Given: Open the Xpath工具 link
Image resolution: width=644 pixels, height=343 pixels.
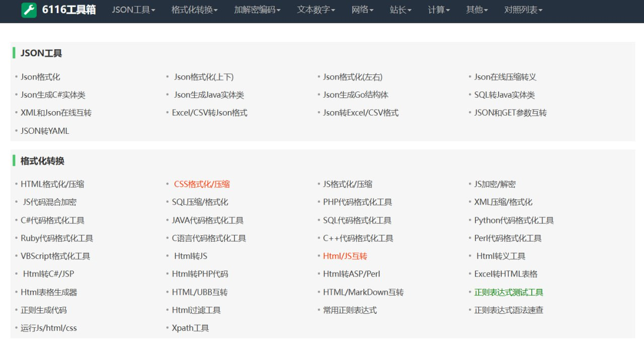Looking at the screenshot, I should pyautogui.click(x=190, y=328).
